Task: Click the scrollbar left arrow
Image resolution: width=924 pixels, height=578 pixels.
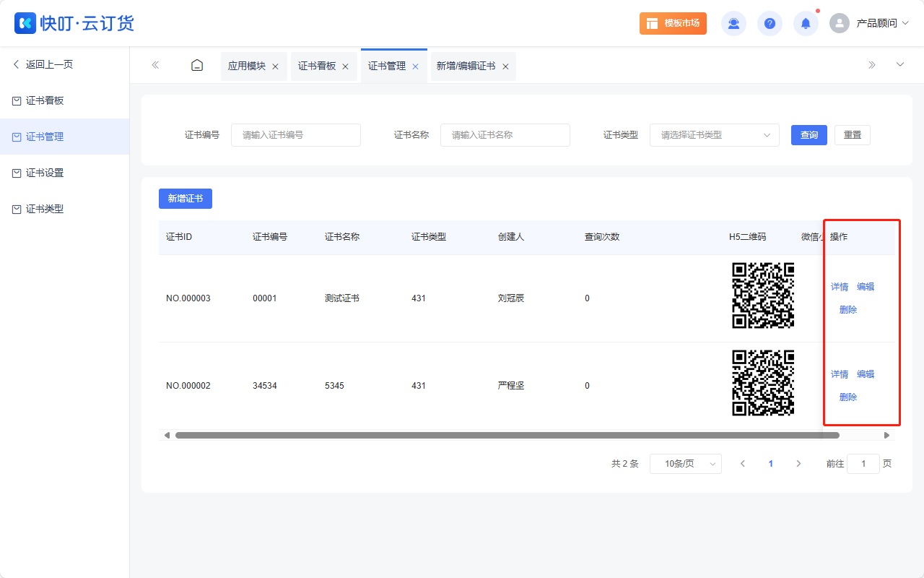Action: click(x=167, y=436)
